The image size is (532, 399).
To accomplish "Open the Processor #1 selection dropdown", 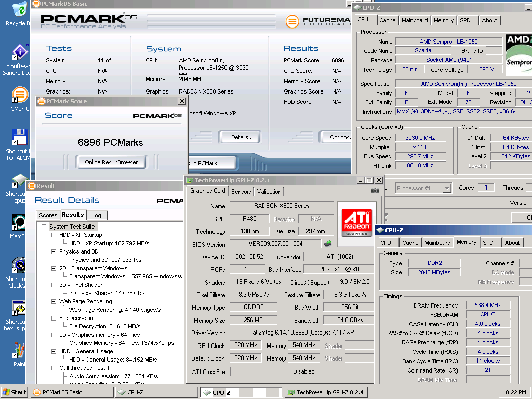I will 447,188.
